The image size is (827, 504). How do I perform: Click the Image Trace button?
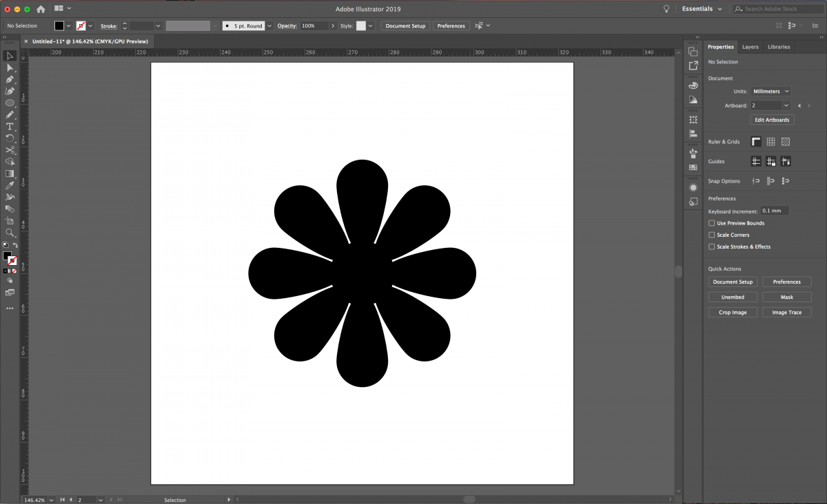coord(787,313)
